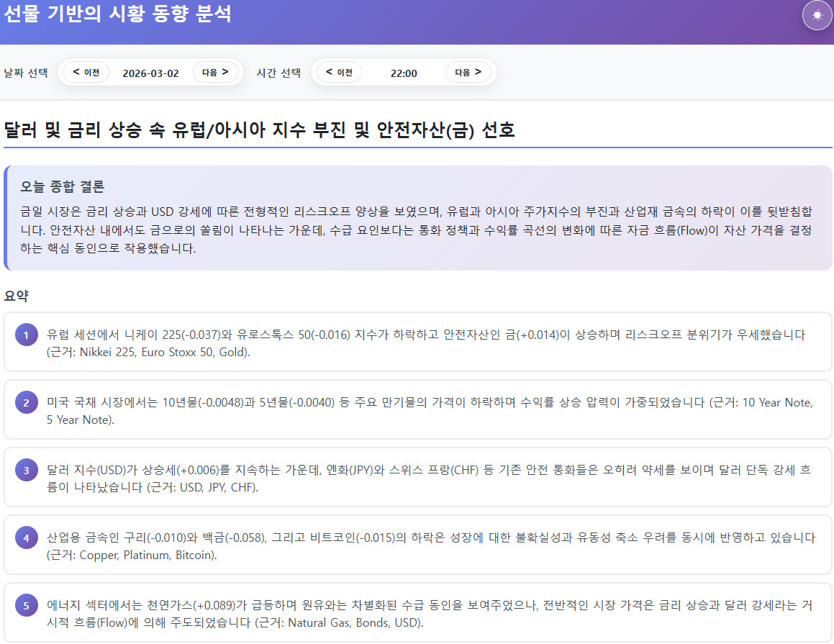The height and width of the screenshot is (644, 834).
Task: Advance to the next date
Action: 215,72
